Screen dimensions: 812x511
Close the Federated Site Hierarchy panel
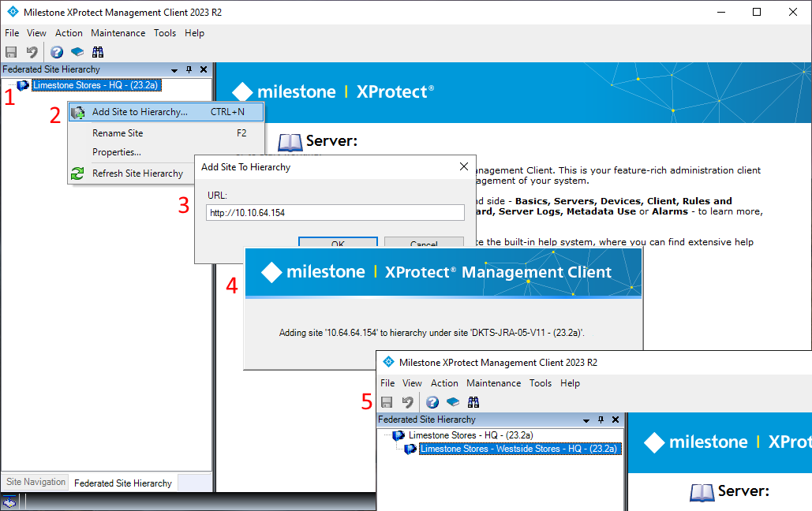pos(204,69)
